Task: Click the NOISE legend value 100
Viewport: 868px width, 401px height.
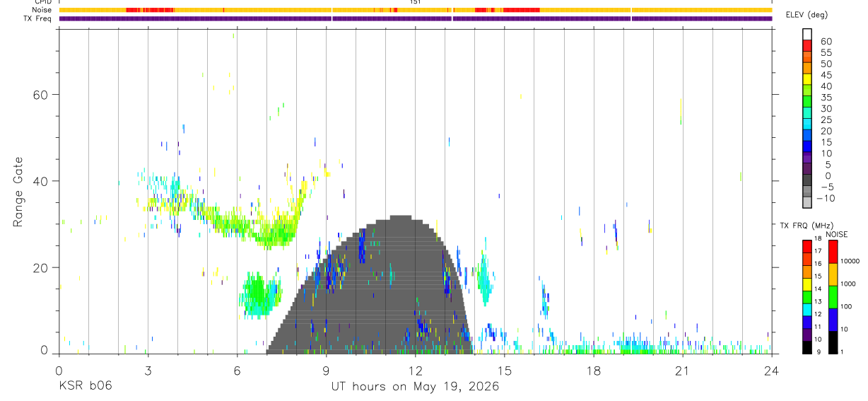Action: point(846,306)
